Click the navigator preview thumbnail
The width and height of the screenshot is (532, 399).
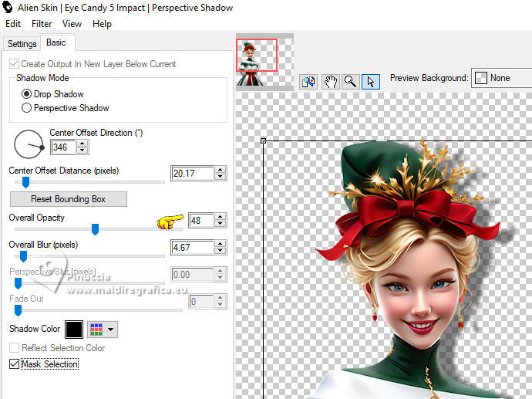(265, 63)
